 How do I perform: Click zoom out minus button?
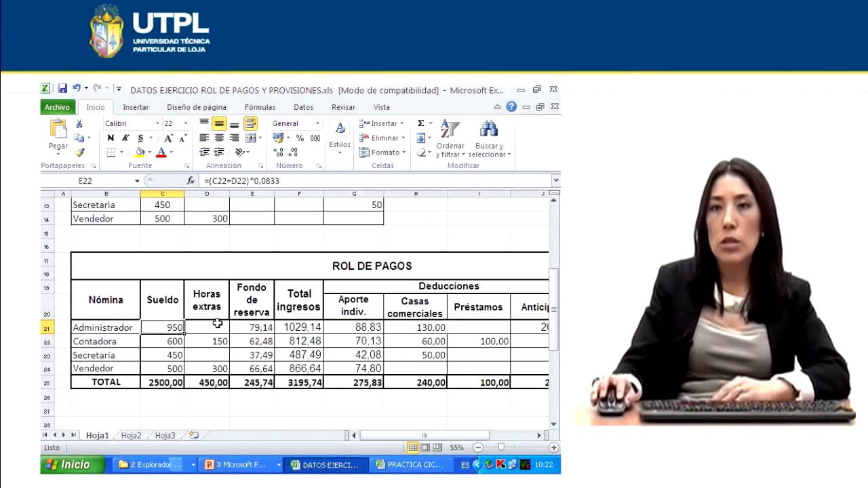(x=478, y=447)
